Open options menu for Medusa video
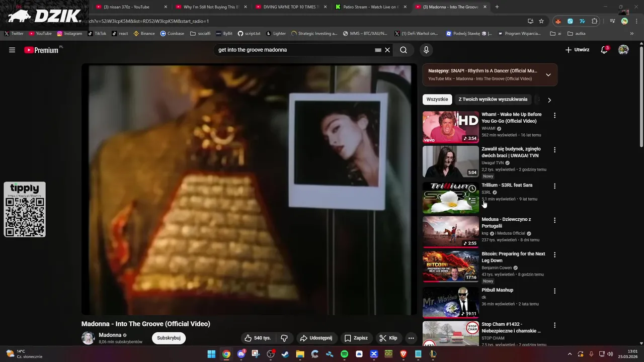Viewport: 644px width, 362px height. (x=555, y=220)
